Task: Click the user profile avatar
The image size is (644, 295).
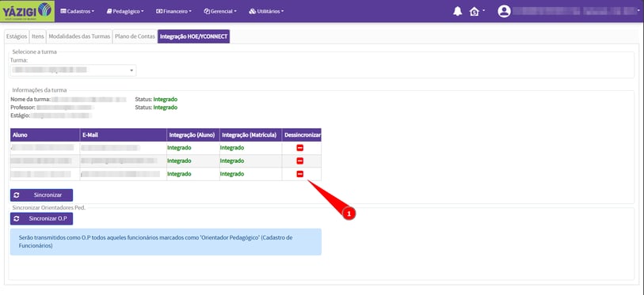Action: [x=504, y=12]
